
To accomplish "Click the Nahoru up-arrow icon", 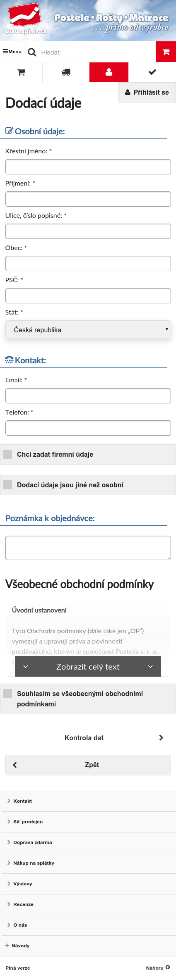I will pos(168,967).
